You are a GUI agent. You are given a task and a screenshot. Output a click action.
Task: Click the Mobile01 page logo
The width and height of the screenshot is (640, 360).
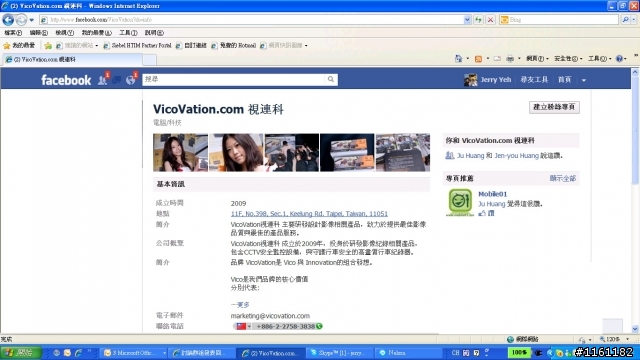(x=460, y=202)
